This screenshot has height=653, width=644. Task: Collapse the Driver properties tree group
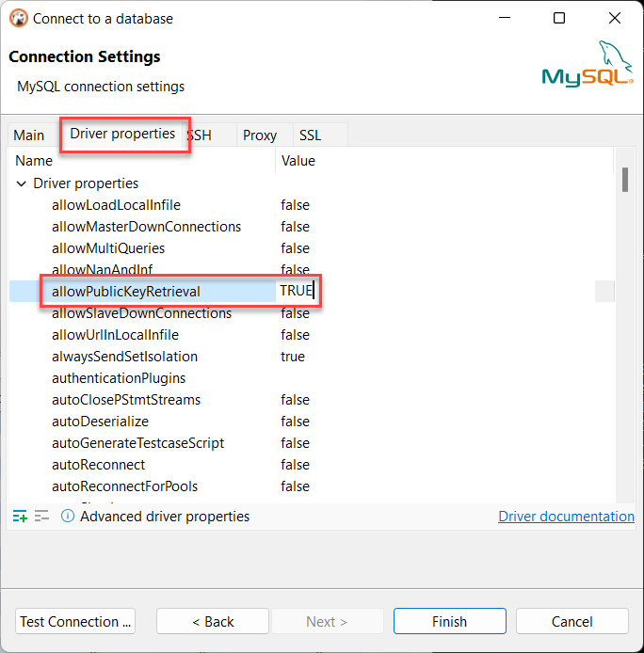(x=22, y=183)
